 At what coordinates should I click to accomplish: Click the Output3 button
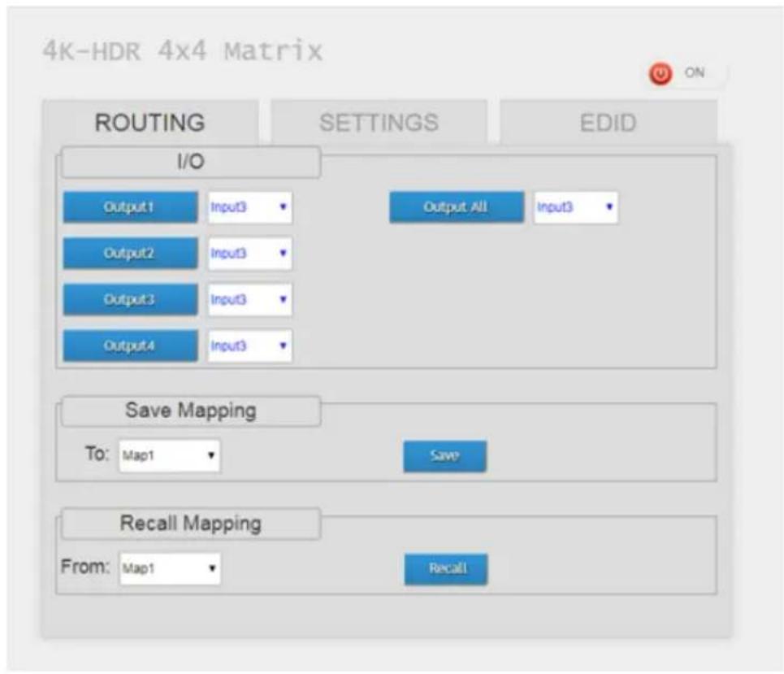click(x=130, y=299)
